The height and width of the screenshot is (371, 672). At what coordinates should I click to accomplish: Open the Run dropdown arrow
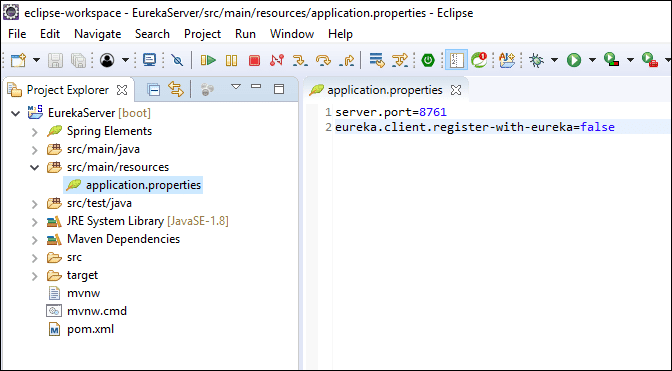tap(592, 60)
